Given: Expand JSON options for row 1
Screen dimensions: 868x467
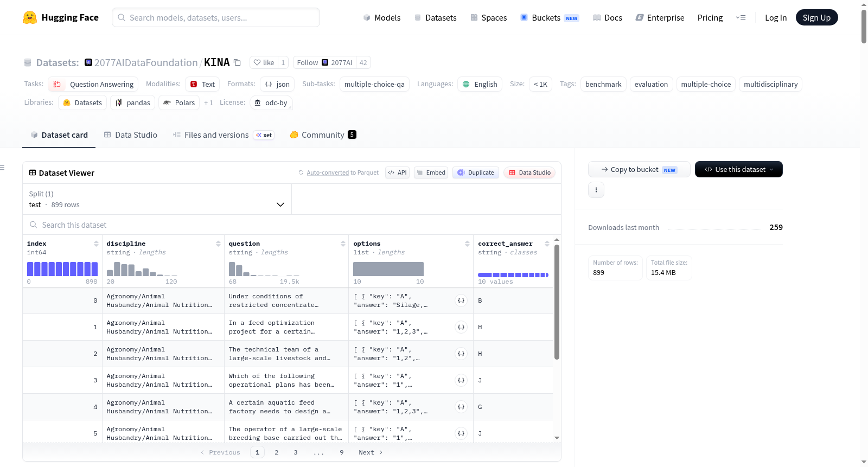Looking at the screenshot, I should 461,327.
